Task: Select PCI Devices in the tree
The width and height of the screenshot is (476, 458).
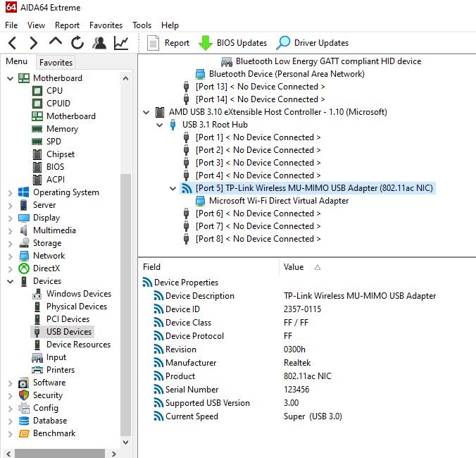Action: pyautogui.click(x=68, y=319)
